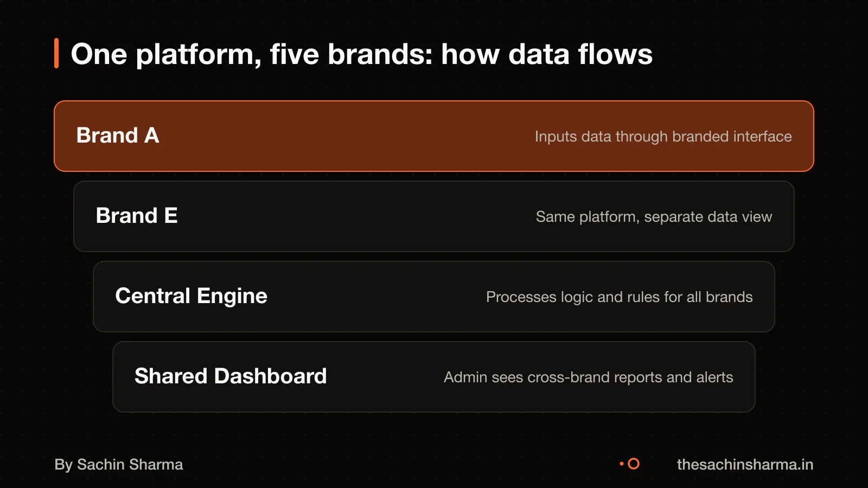
Task: Click the orange circle logo icon
Action: point(633,464)
